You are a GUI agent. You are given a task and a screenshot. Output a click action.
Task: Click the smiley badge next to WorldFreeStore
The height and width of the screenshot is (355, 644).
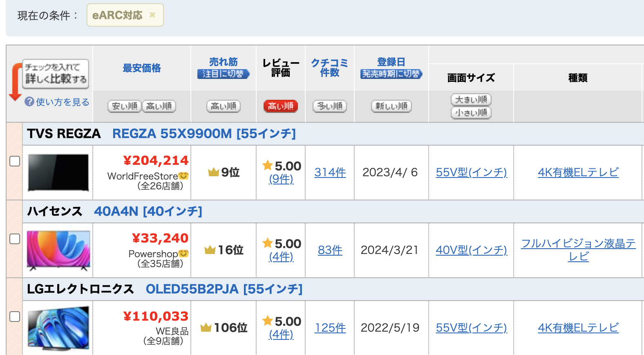click(183, 176)
